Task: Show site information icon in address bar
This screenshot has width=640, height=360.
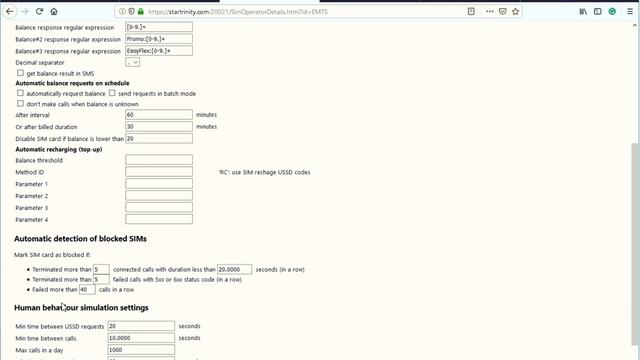Action: coord(122,11)
